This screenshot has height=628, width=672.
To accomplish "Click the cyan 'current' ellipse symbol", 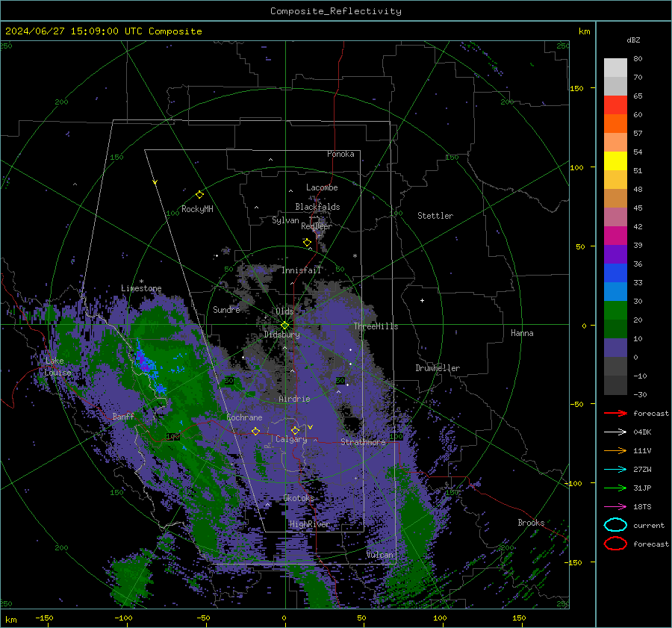I will tap(615, 525).
